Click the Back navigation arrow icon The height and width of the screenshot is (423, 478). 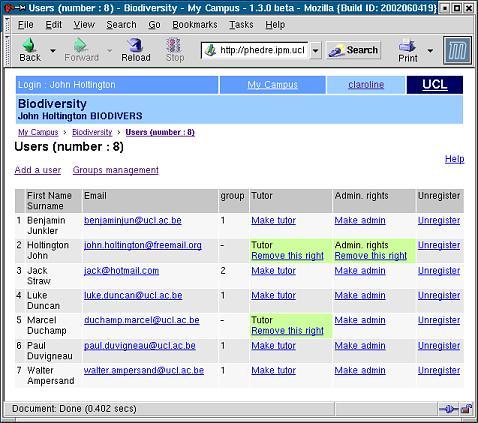pos(30,45)
